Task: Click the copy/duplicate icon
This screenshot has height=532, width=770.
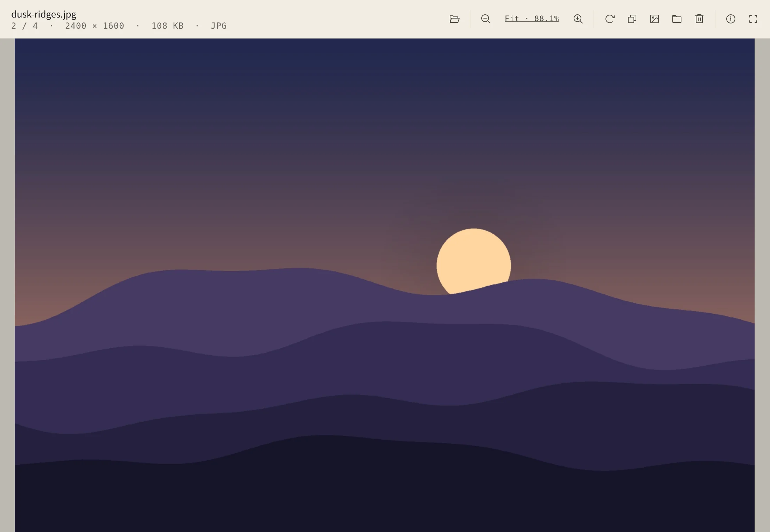Action: 632,19
